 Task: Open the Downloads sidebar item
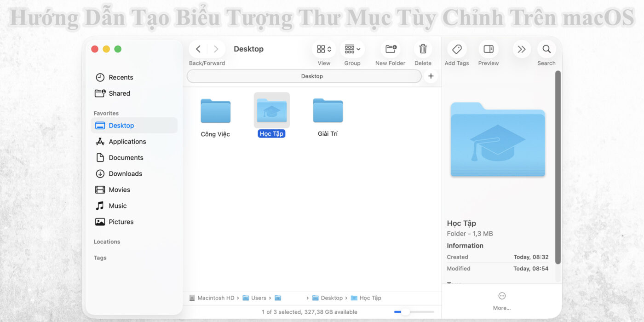[125, 173]
